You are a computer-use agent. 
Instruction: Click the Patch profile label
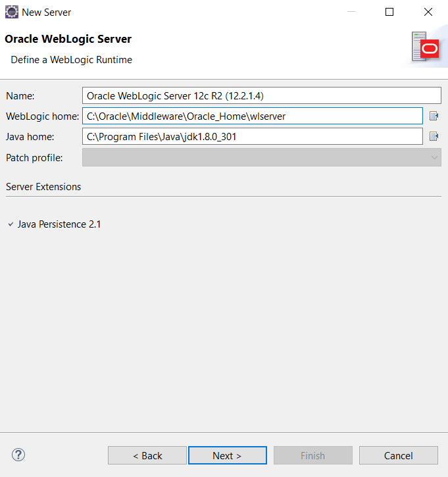[x=34, y=158]
